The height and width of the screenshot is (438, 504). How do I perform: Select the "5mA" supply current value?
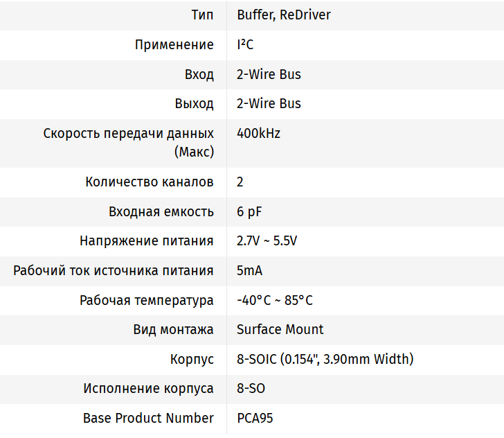[249, 270]
